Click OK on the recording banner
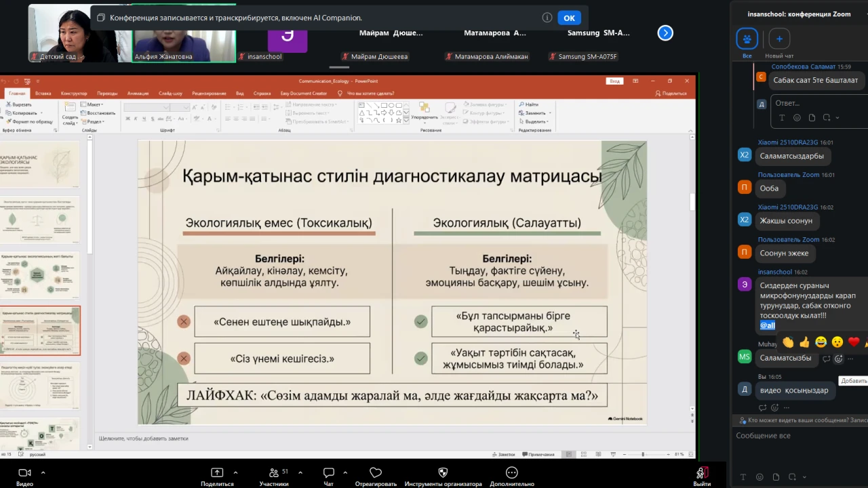868x488 pixels. [570, 18]
